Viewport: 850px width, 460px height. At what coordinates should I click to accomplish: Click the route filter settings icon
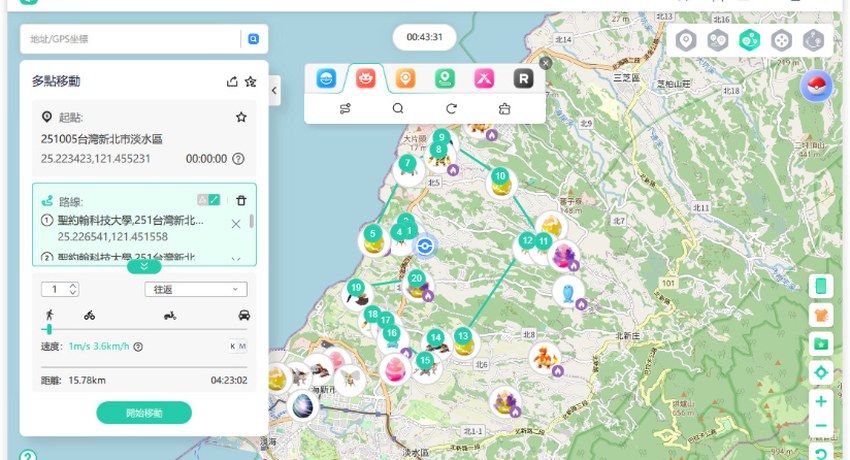pos(345,109)
